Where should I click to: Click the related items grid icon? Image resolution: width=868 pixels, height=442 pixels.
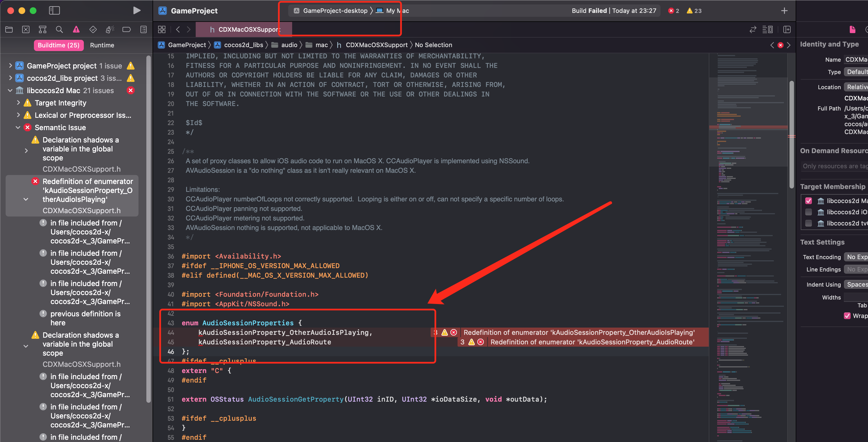click(x=162, y=30)
